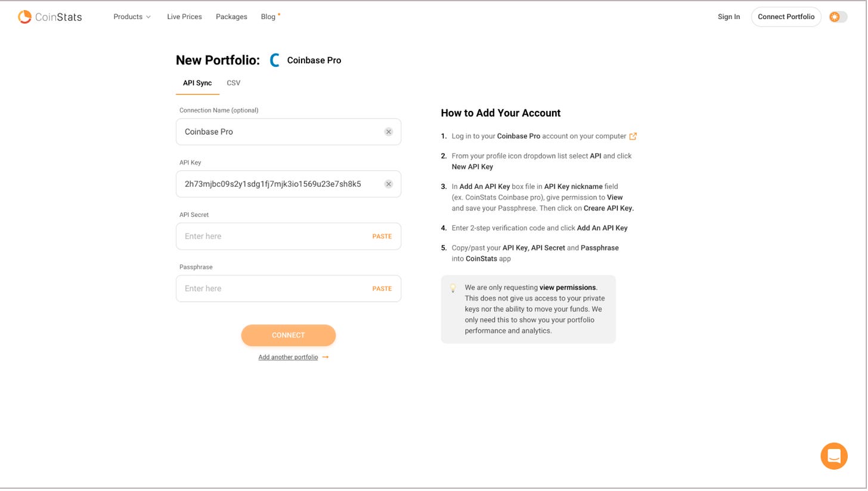Open the Packages menu item
Screen dimensions: 868x491
[231, 17]
